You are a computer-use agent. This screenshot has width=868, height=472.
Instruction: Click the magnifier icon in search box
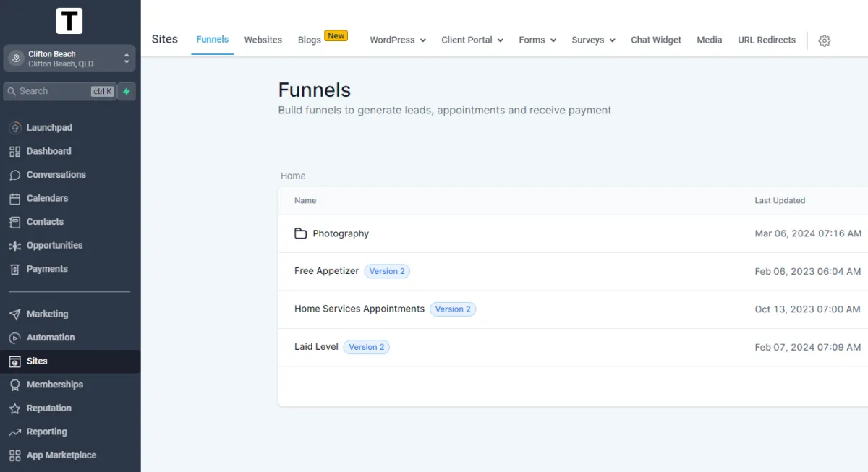(x=12, y=91)
